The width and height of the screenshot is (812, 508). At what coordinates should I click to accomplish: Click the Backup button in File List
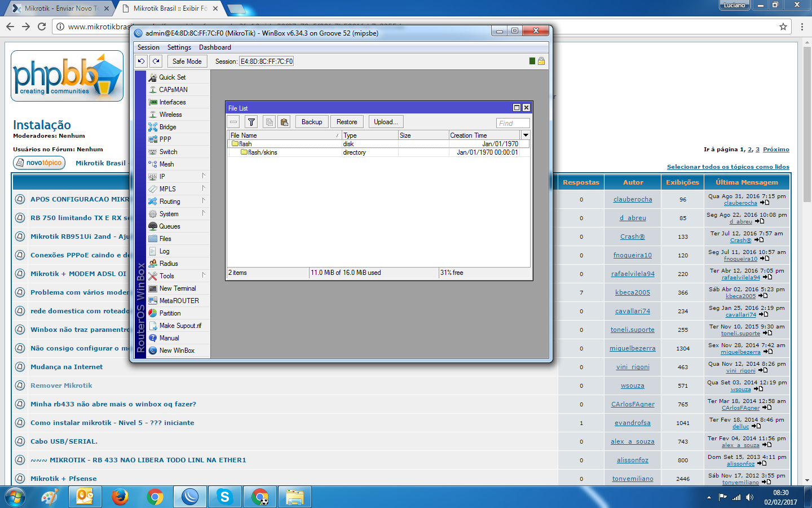pos(312,122)
